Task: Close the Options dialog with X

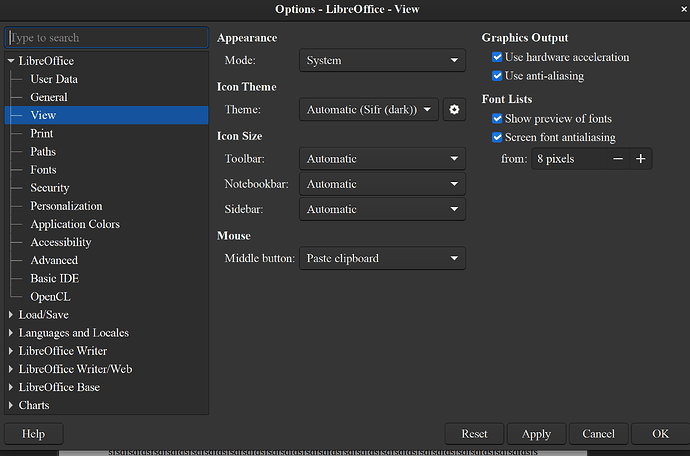Action: (684, 9)
